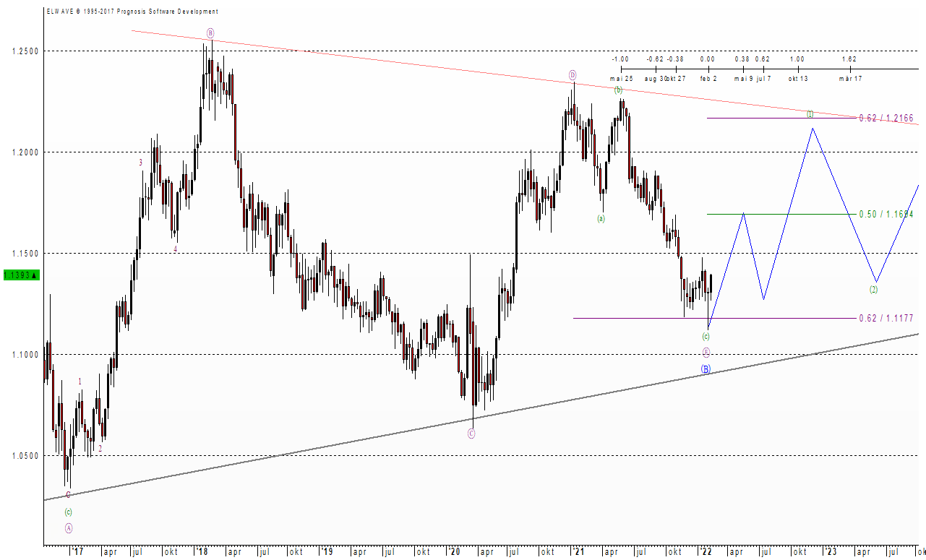Select the circled B wave label at 2018 peak
926x560 pixels.
coord(210,33)
